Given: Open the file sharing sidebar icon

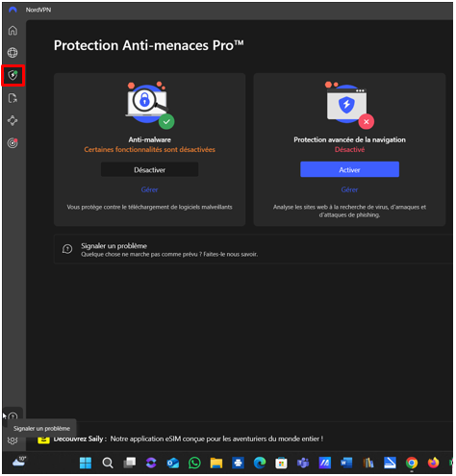Looking at the screenshot, I should (x=13, y=98).
